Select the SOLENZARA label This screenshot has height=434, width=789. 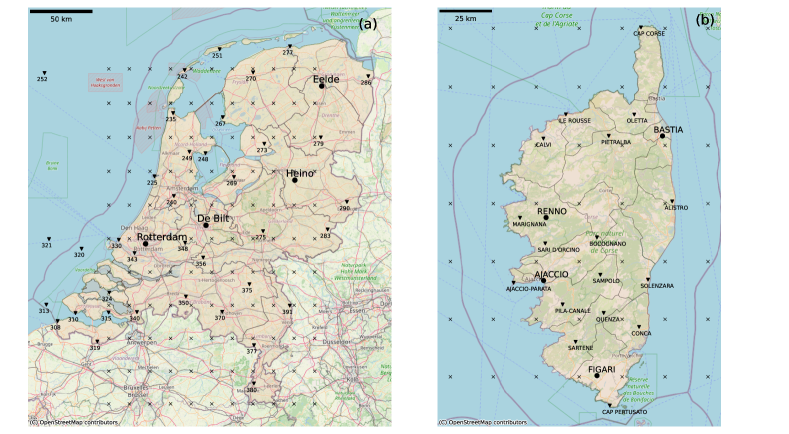tap(657, 286)
